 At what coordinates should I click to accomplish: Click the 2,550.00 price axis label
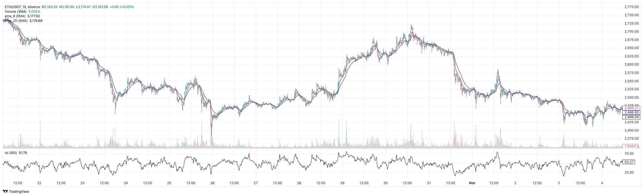(x=632, y=81)
